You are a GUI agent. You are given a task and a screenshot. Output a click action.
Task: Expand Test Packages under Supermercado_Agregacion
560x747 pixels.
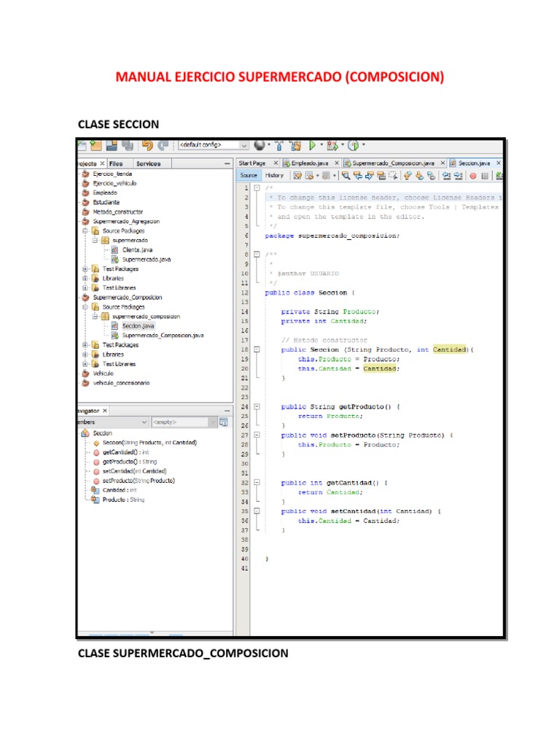point(86,269)
